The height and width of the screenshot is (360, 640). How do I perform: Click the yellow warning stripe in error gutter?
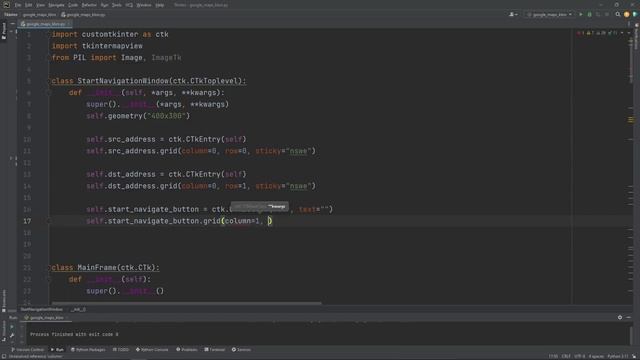coord(631,120)
